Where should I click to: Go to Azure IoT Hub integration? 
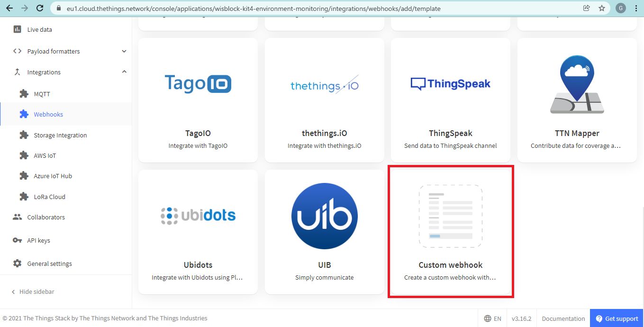pyautogui.click(x=53, y=176)
